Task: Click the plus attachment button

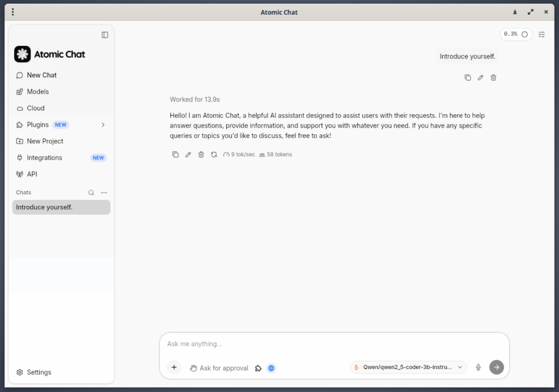Action: pyautogui.click(x=174, y=367)
